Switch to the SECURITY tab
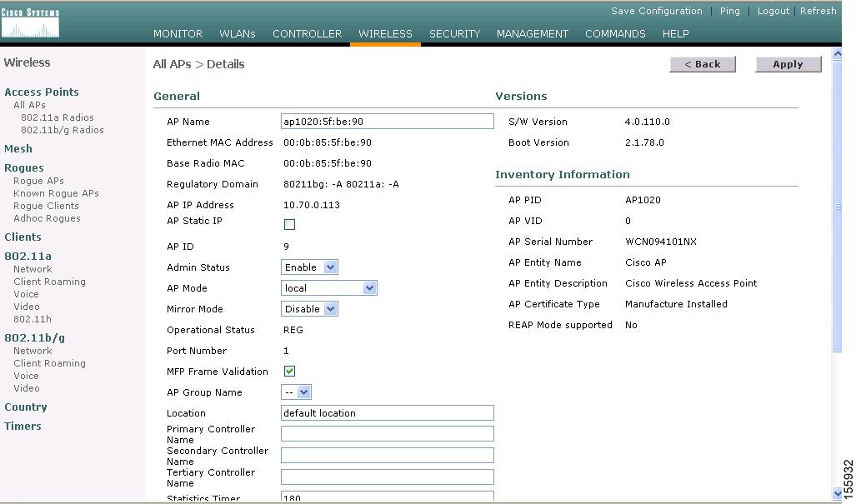Image resolution: width=856 pixels, height=504 pixels. (455, 34)
